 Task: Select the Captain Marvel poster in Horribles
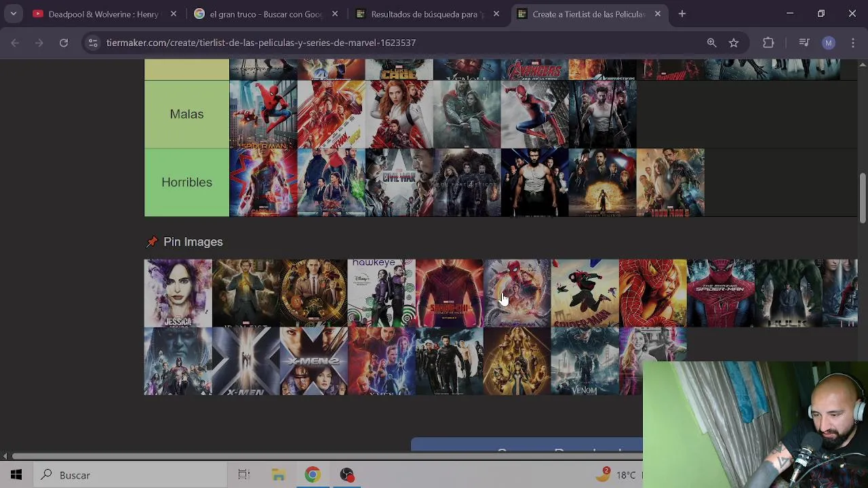263,182
